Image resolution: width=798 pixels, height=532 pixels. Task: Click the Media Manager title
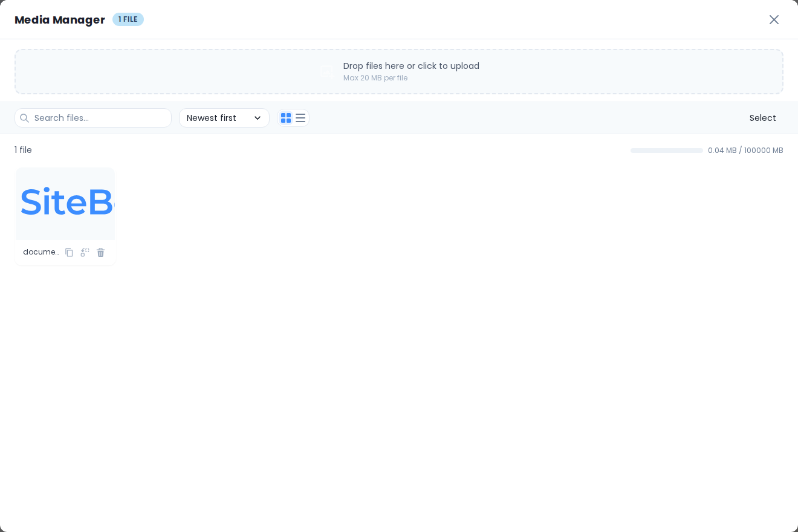click(x=60, y=19)
